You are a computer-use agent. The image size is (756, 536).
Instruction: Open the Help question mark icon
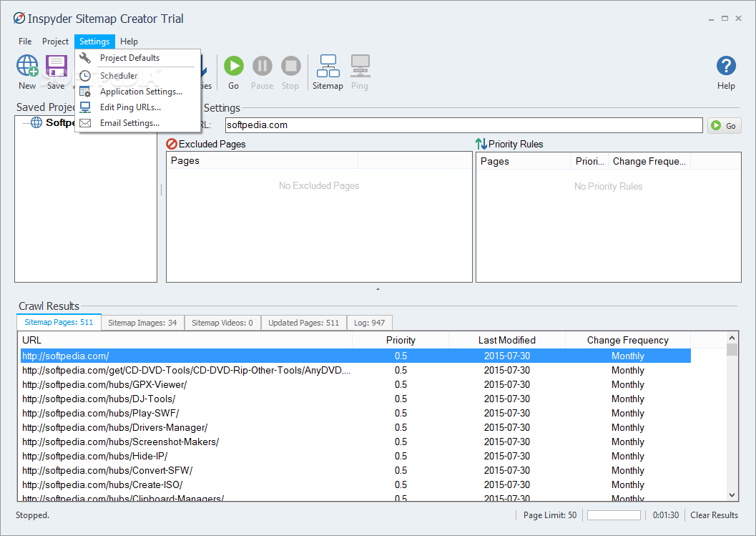click(726, 66)
